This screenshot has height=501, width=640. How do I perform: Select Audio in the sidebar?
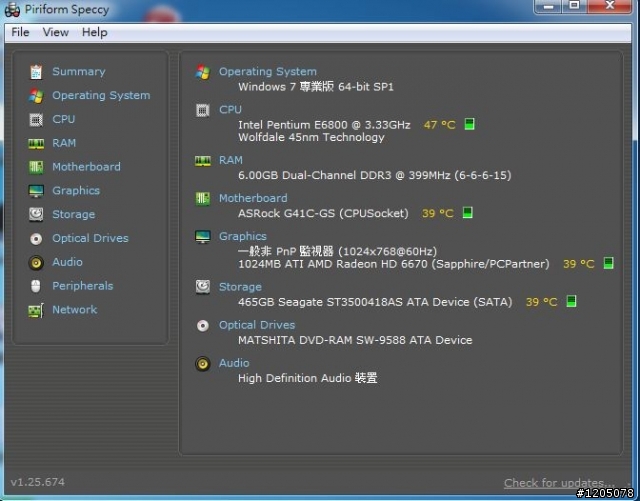coord(67,262)
